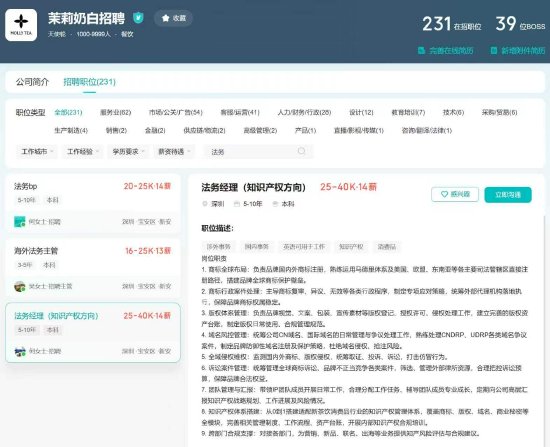Filter by 教育培训(7) job type

(x=408, y=112)
